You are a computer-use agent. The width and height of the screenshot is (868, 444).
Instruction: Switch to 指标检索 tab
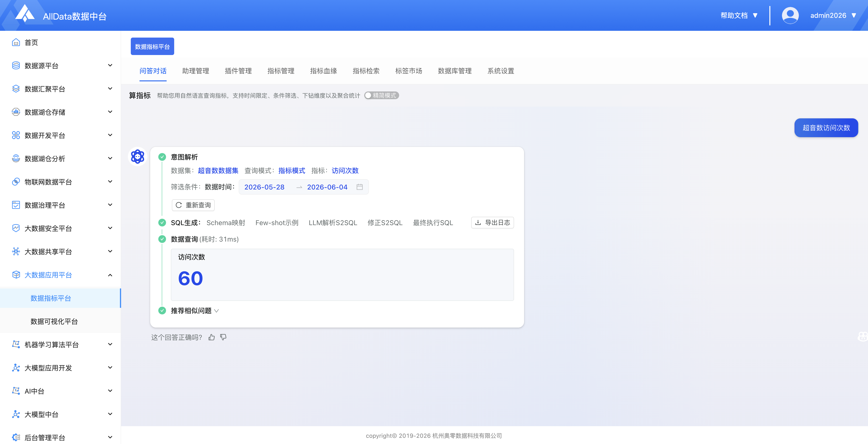click(x=366, y=71)
